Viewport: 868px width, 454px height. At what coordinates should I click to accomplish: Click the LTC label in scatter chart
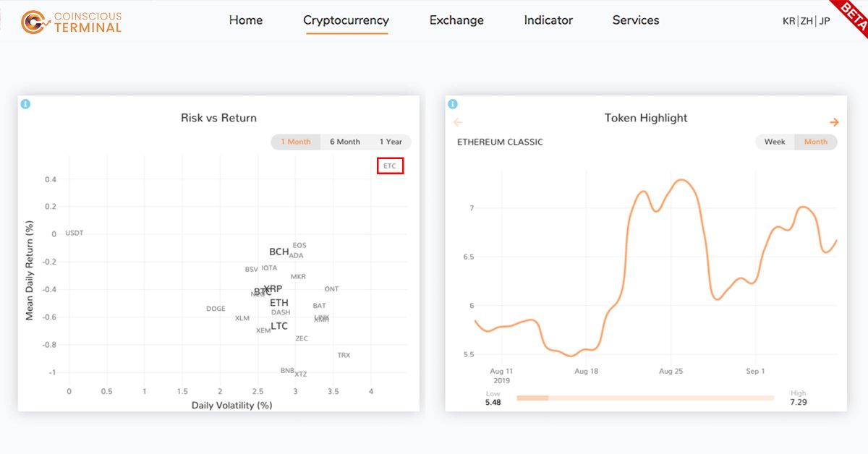pos(279,326)
